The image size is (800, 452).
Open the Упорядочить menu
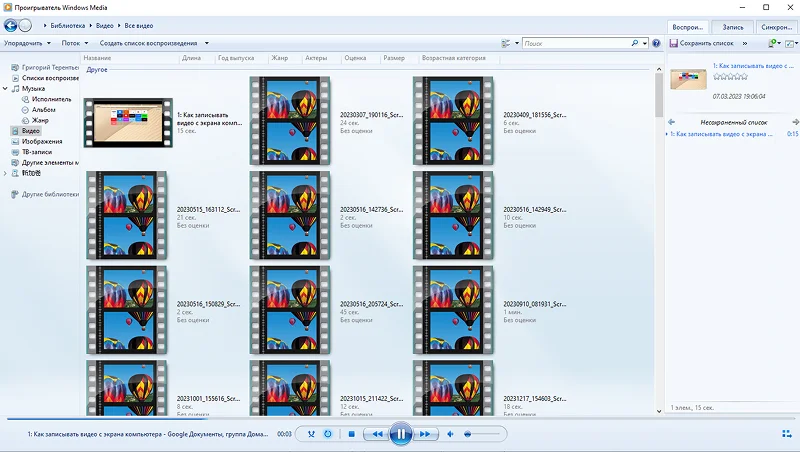pos(28,43)
